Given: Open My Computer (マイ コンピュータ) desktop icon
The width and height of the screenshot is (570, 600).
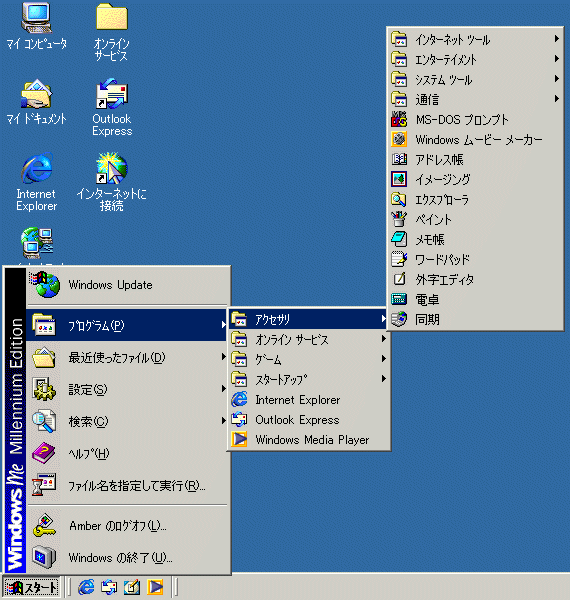Looking at the screenshot, I should coord(36,27).
